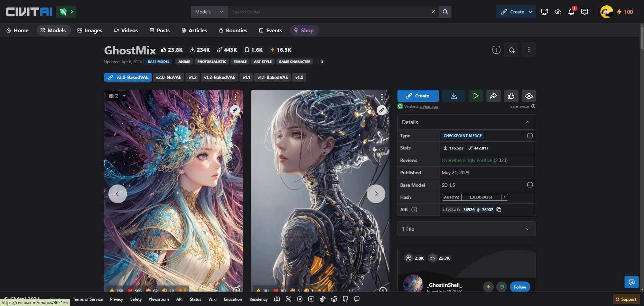Open the Models search category dropdown
Screen dimensions: 644x306
pos(209,12)
